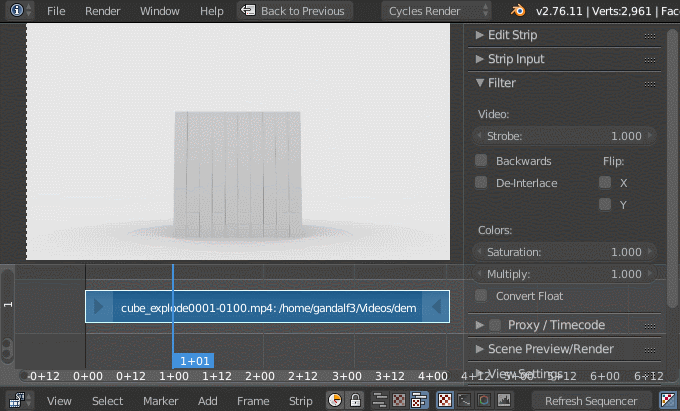
Task: Enable the Convert Float checkbox
Action: coord(481,296)
